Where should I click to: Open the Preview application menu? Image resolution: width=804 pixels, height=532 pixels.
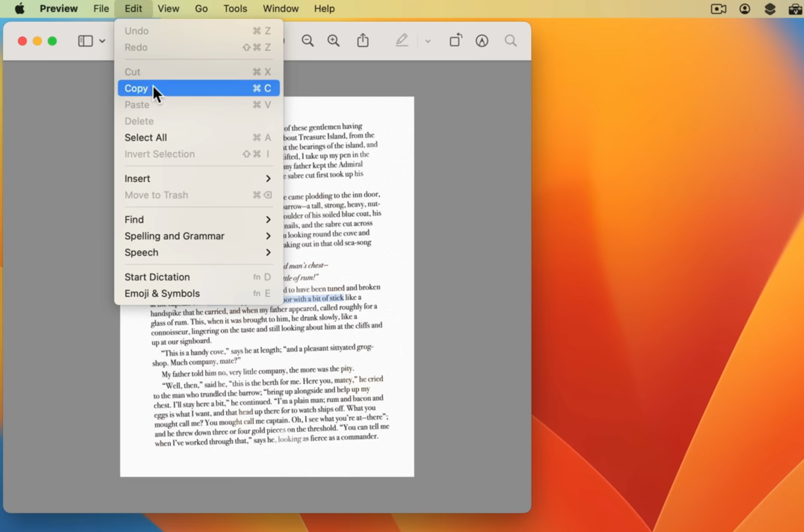pos(59,8)
